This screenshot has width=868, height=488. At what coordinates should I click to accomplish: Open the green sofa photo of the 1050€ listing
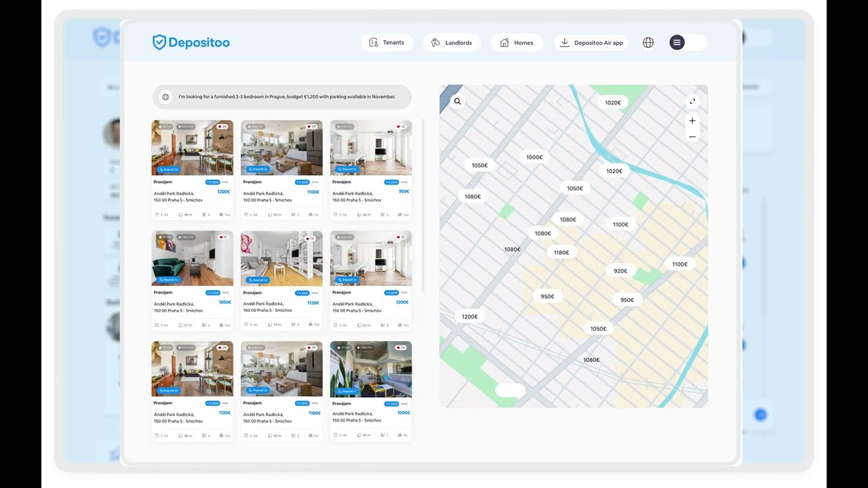(192, 259)
